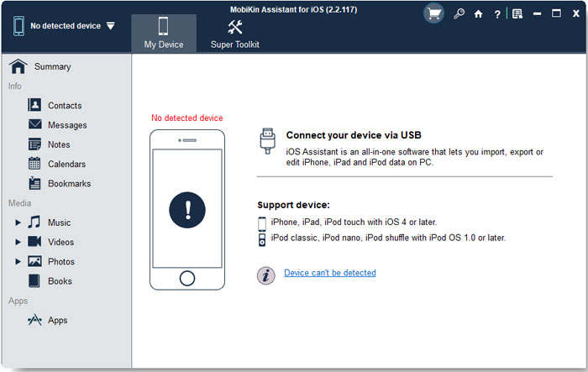Viewport: 588px width, 372px height.
Task: Click the Videos camera icon
Action: 34,241
